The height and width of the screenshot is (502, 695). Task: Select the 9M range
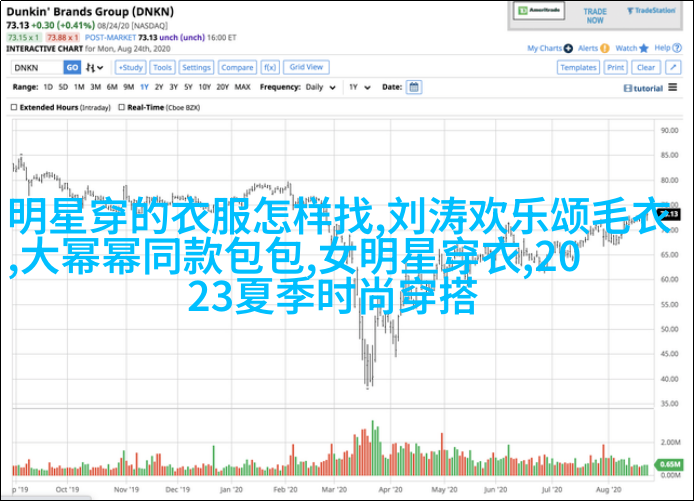pos(129,87)
